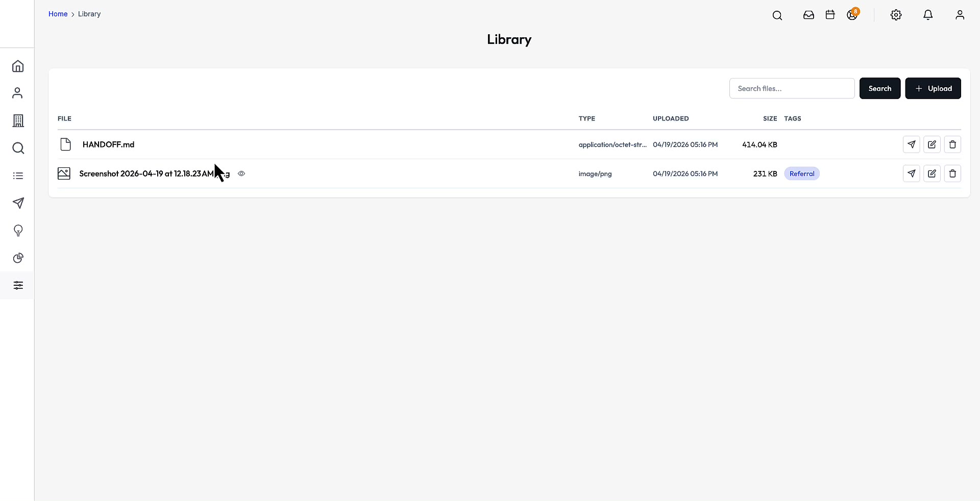Click the FILE column header
Screen dimensions: 980x501
(x=64, y=118)
